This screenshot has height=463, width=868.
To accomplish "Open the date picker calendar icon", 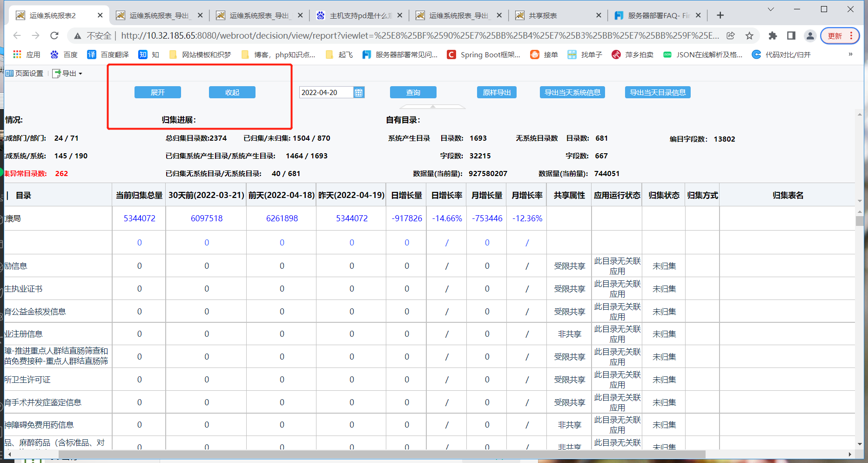I will tap(359, 92).
